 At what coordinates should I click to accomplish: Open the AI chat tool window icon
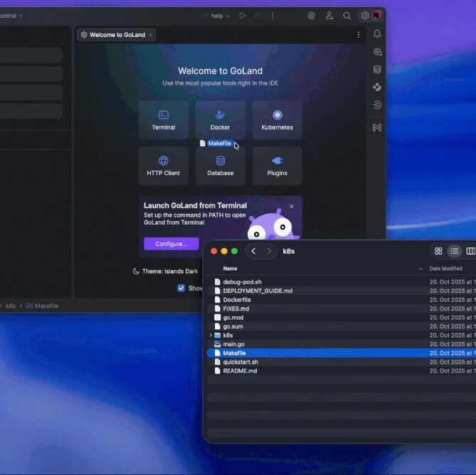click(377, 52)
